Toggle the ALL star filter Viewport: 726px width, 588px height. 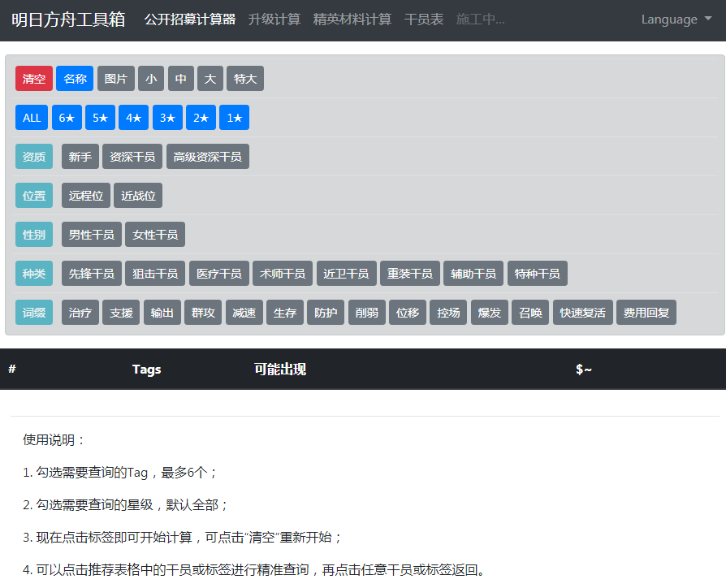coord(32,118)
